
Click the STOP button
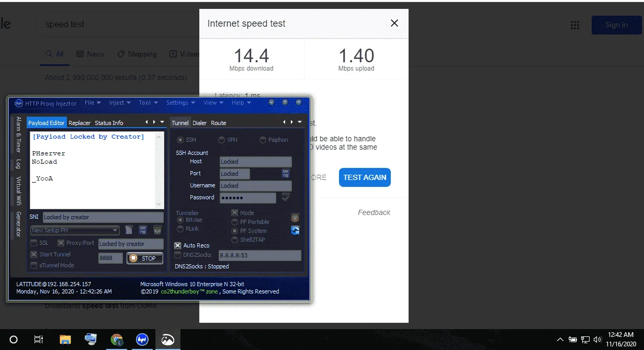tap(145, 258)
